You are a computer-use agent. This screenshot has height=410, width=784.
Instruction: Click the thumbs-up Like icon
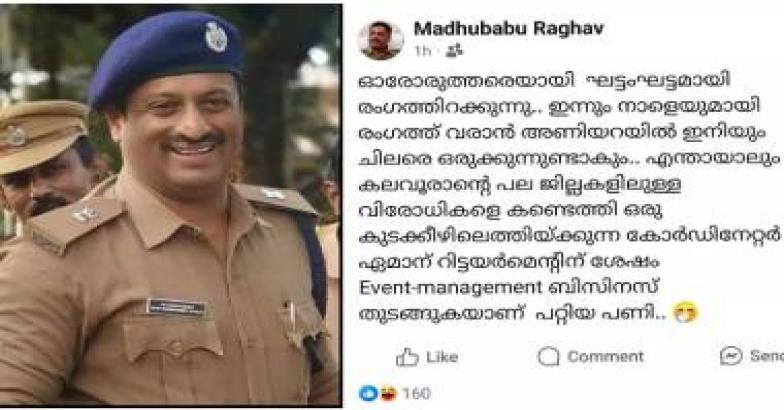point(407,356)
